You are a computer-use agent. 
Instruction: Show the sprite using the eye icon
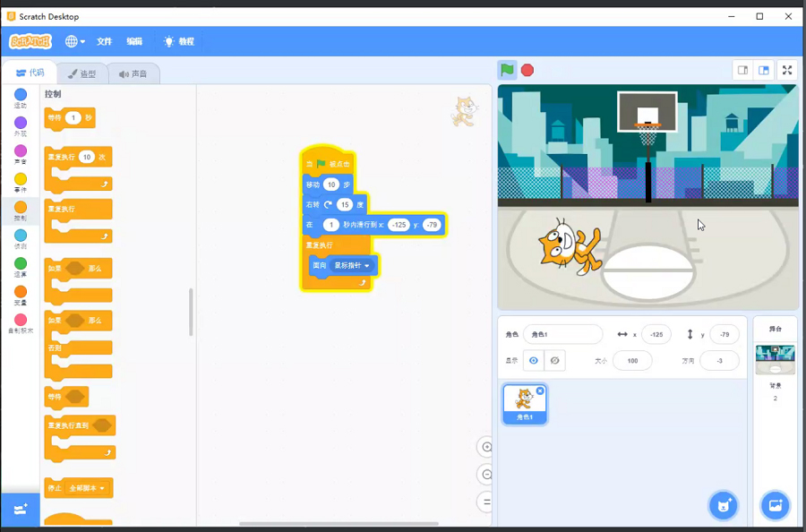(x=534, y=360)
